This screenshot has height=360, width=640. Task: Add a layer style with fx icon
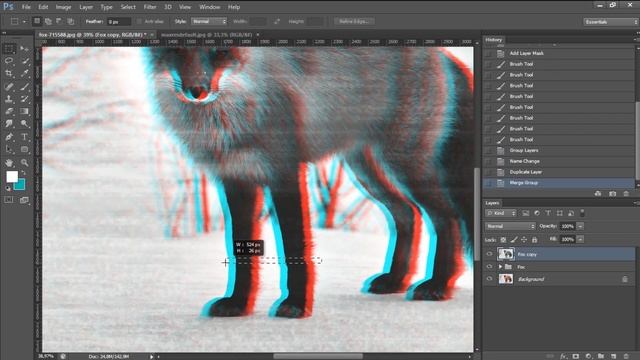click(x=564, y=356)
